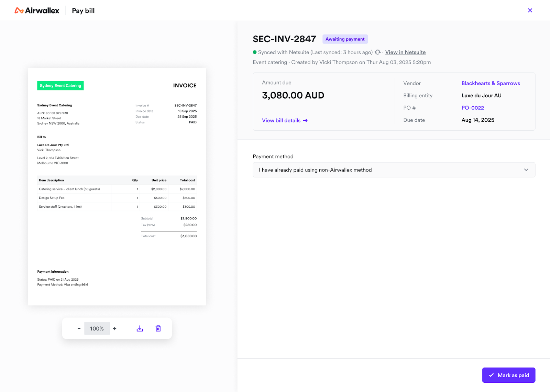Screen dimensions: 550x392
Task: Click the 100% zoom level field
Action: point(97,328)
